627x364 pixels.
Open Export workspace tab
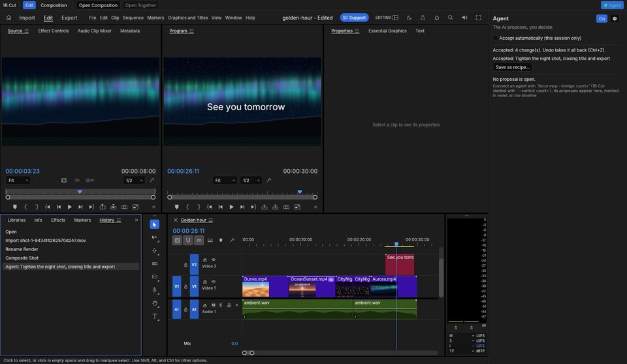(x=69, y=18)
